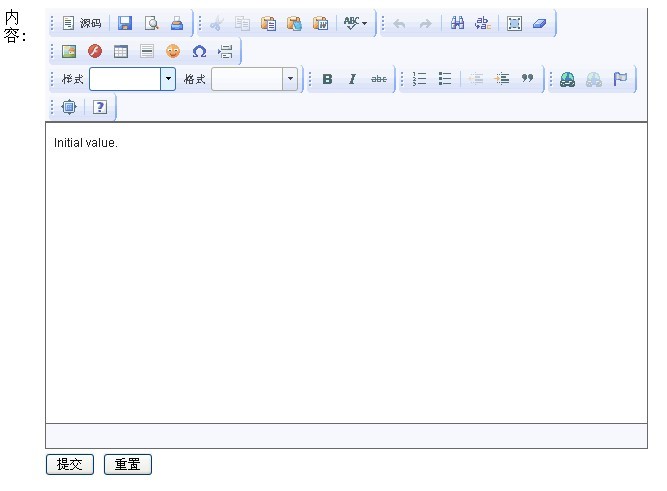Click the Cut scissors icon
667x491 pixels.
217,23
